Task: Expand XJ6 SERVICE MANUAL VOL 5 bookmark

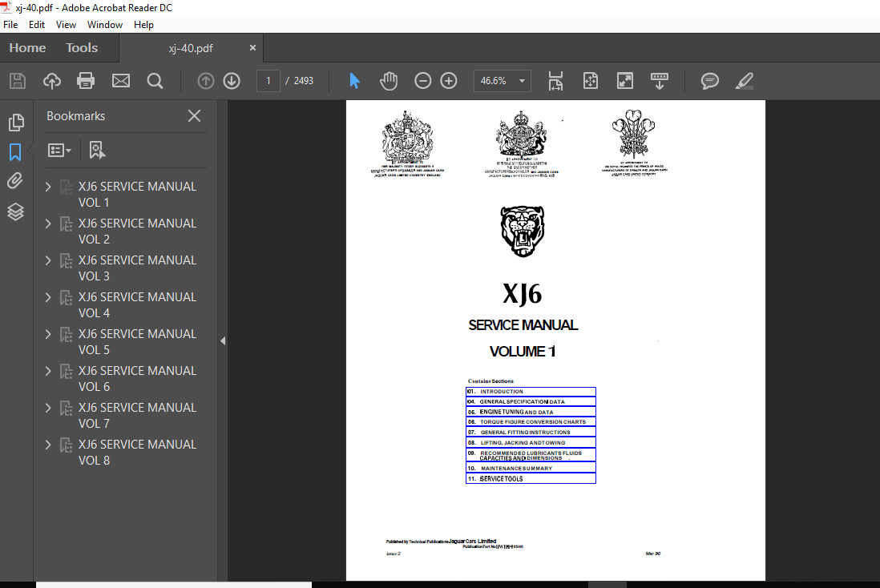Action: (48, 334)
